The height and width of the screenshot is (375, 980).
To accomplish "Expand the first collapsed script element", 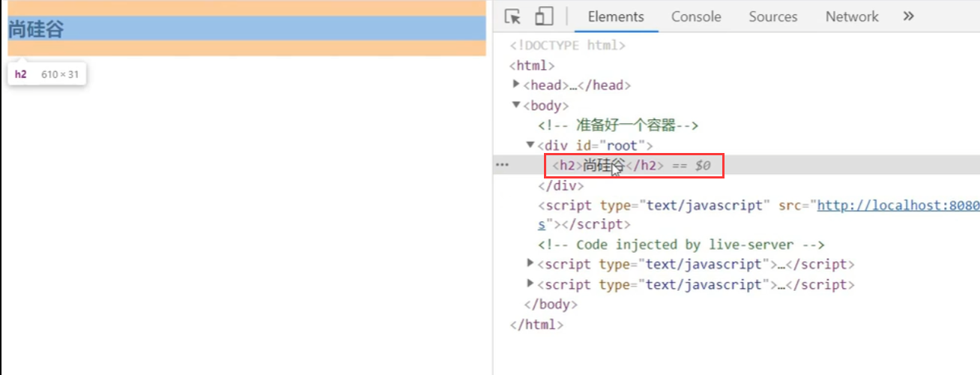I will tap(531, 264).
